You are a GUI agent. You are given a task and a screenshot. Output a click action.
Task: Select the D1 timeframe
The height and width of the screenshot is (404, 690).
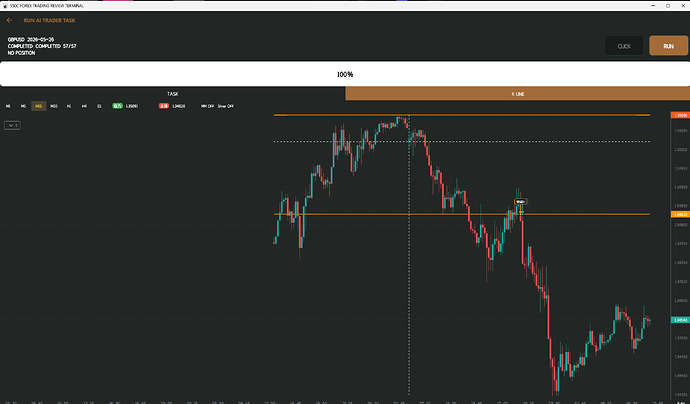[99, 106]
